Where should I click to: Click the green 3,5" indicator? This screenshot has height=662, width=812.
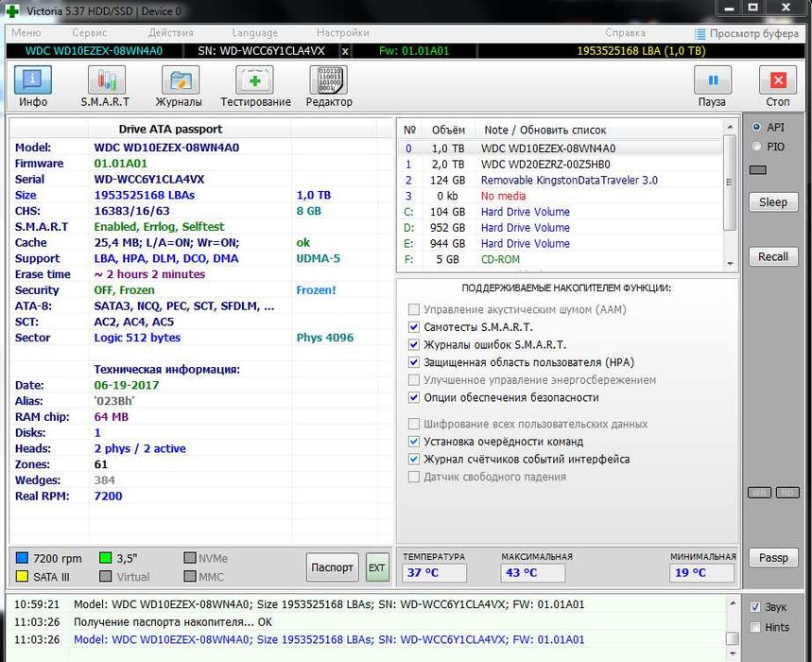105,558
